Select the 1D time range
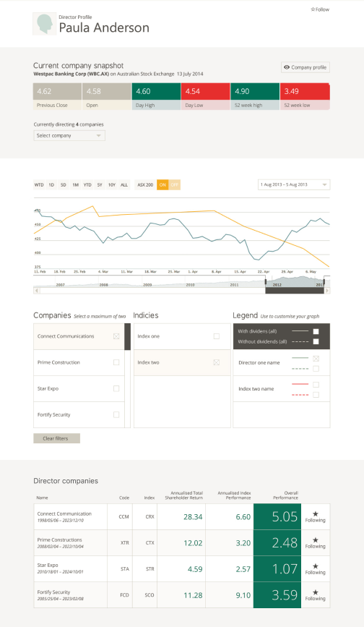The image size is (364, 627). coord(51,184)
